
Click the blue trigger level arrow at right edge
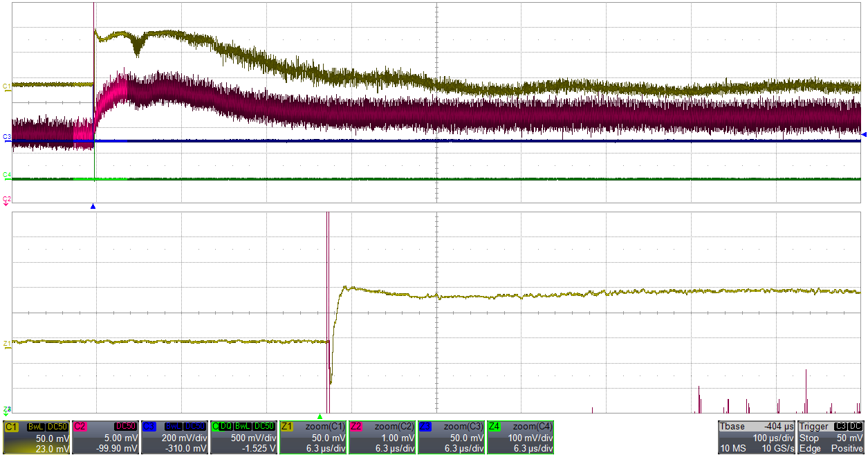click(x=863, y=134)
